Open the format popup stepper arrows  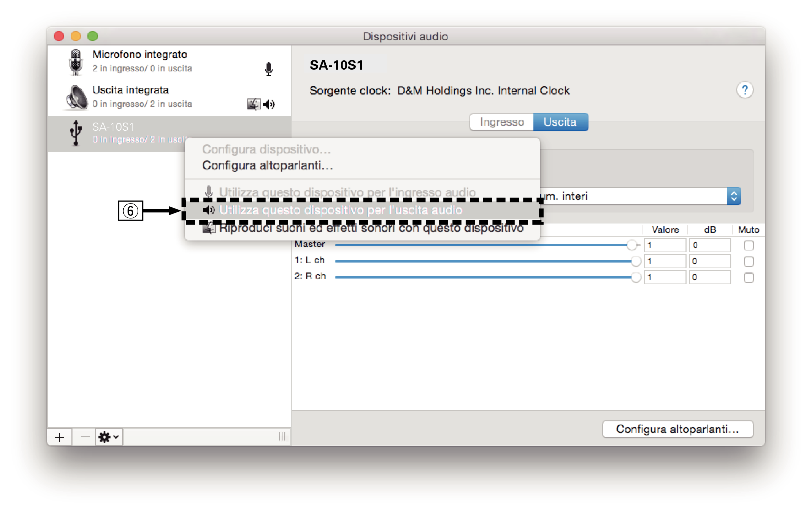pyautogui.click(x=734, y=196)
